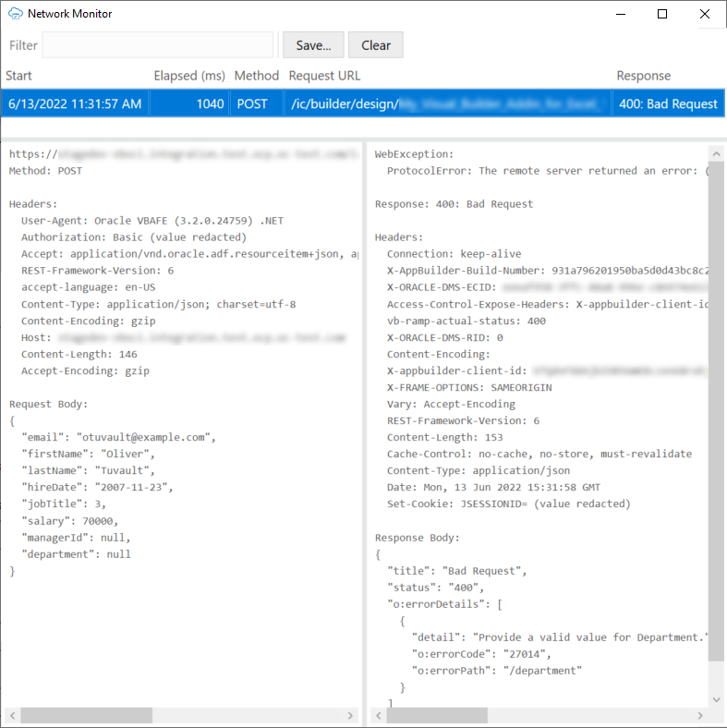Click the Network Monitor cloud icon
The image size is (727, 728).
(x=16, y=14)
